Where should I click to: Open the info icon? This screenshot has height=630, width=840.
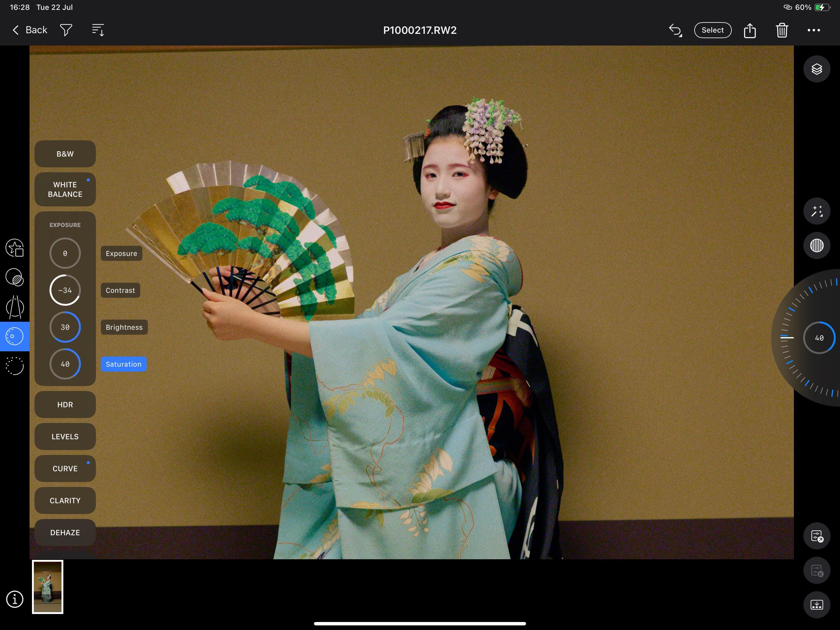[x=15, y=599]
